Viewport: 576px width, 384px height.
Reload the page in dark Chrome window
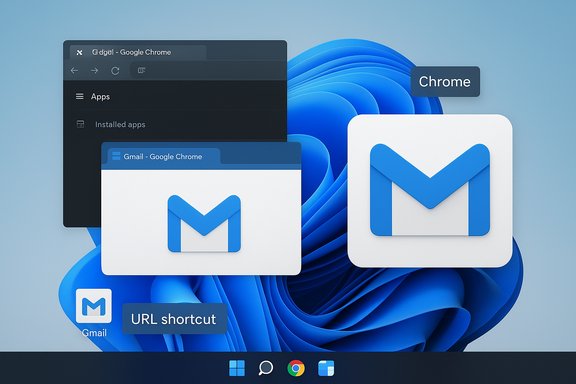coord(115,71)
